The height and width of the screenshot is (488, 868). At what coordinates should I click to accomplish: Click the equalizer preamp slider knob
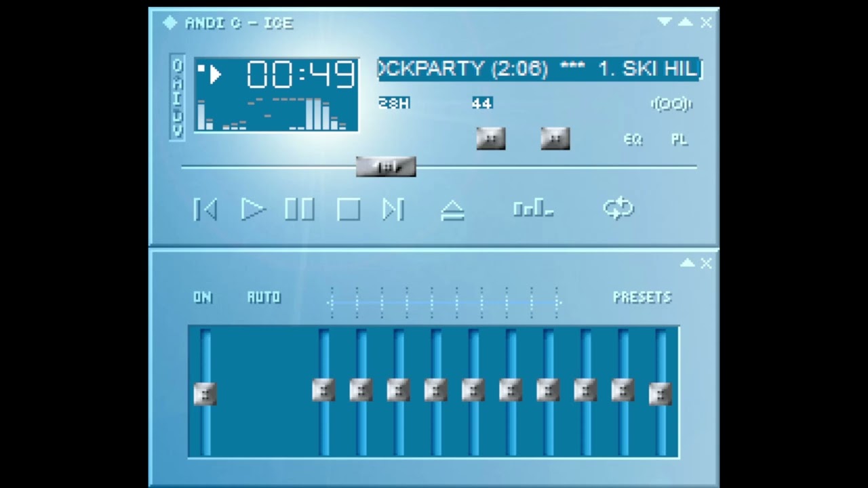(205, 394)
